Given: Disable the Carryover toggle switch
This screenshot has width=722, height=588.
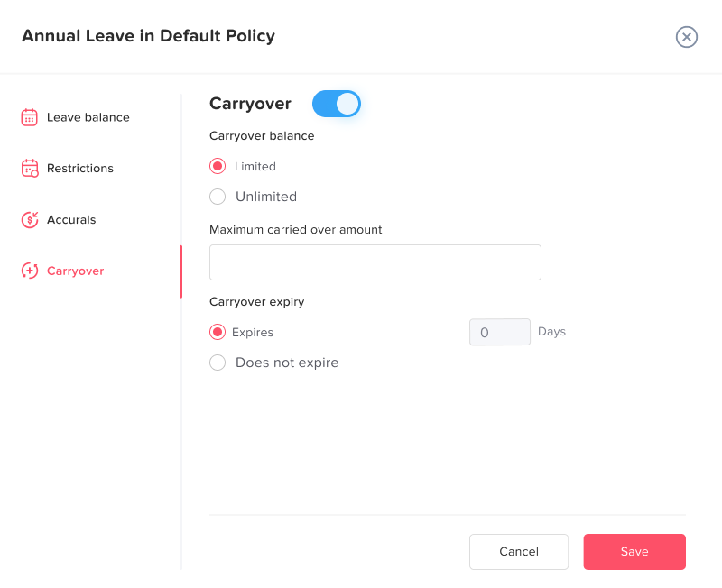Looking at the screenshot, I should tap(337, 104).
